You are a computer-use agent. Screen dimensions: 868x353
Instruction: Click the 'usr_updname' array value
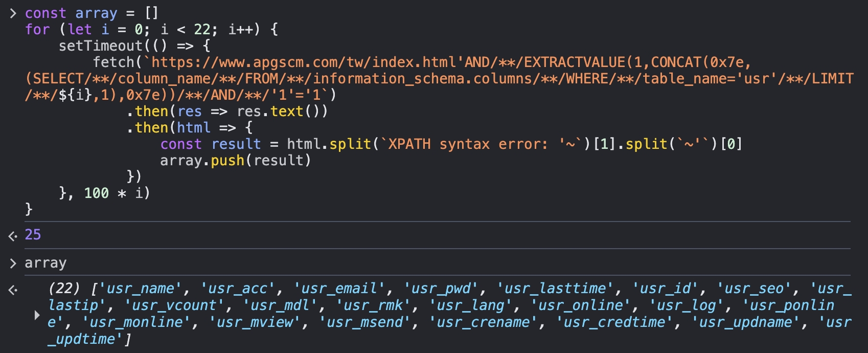pyautogui.click(x=746, y=322)
